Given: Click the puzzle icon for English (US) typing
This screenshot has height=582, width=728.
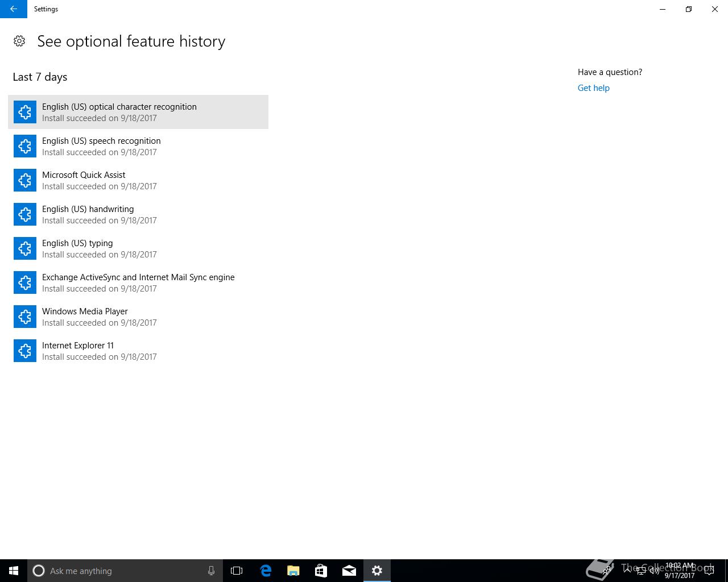Looking at the screenshot, I should click(25, 248).
